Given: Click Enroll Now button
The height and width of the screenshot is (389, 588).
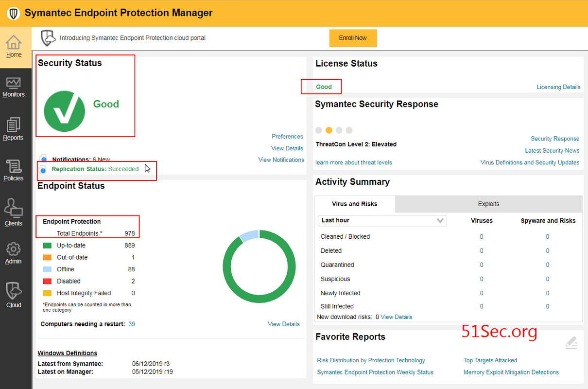Looking at the screenshot, I should (353, 38).
